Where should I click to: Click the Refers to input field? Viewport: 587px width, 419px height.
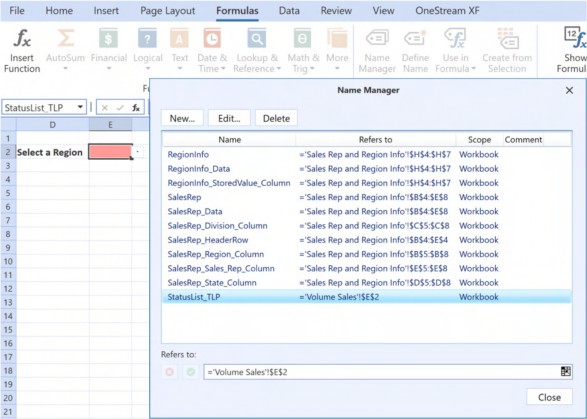[x=382, y=372]
